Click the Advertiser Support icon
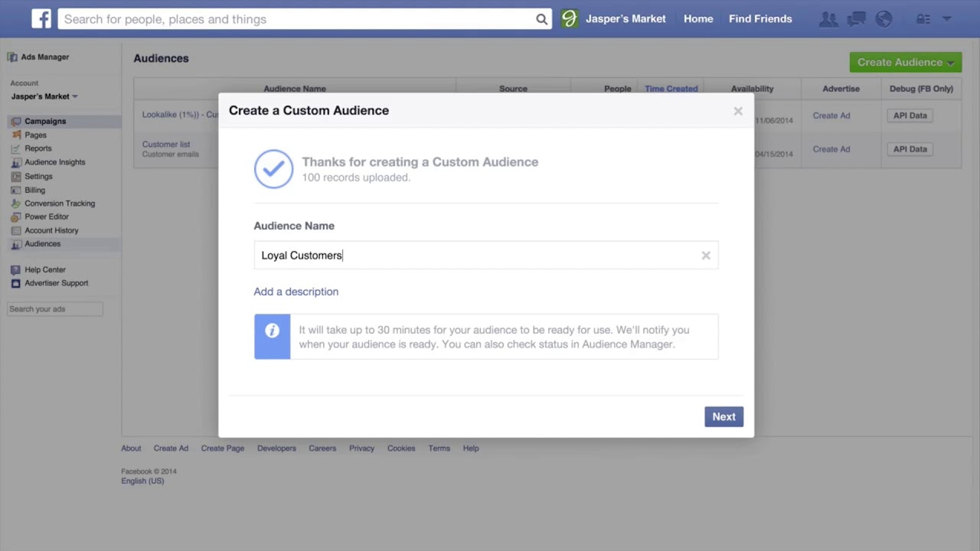Screen dimensions: 980x551 click(16, 283)
